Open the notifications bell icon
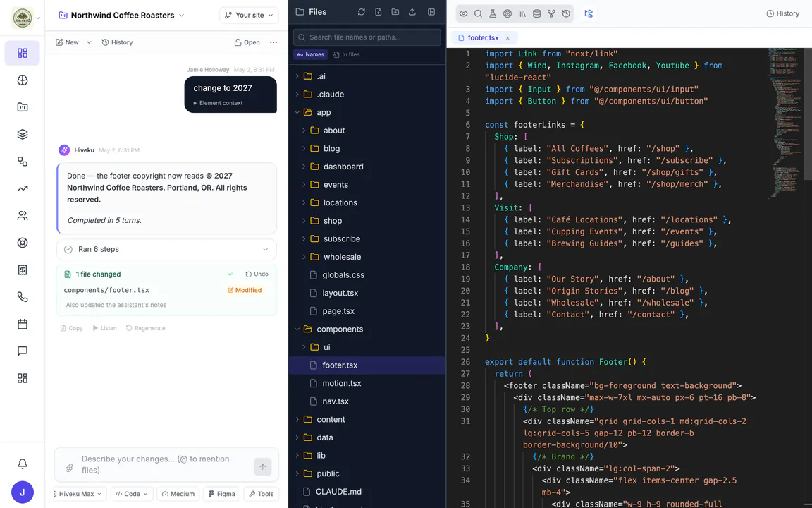 point(23,464)
